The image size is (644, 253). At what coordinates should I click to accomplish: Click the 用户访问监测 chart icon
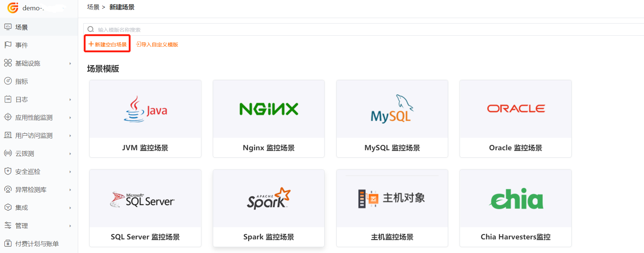pyautogui.click(x=8, y=135)
